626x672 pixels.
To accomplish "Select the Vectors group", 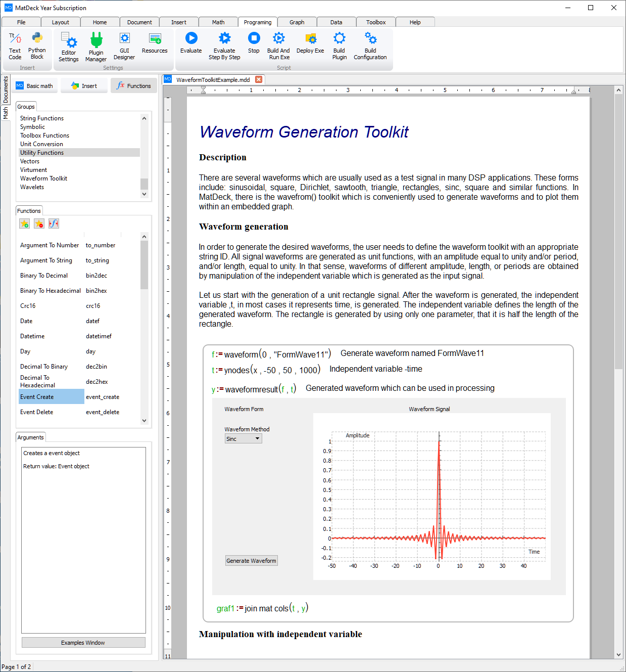I will [79, 161].
